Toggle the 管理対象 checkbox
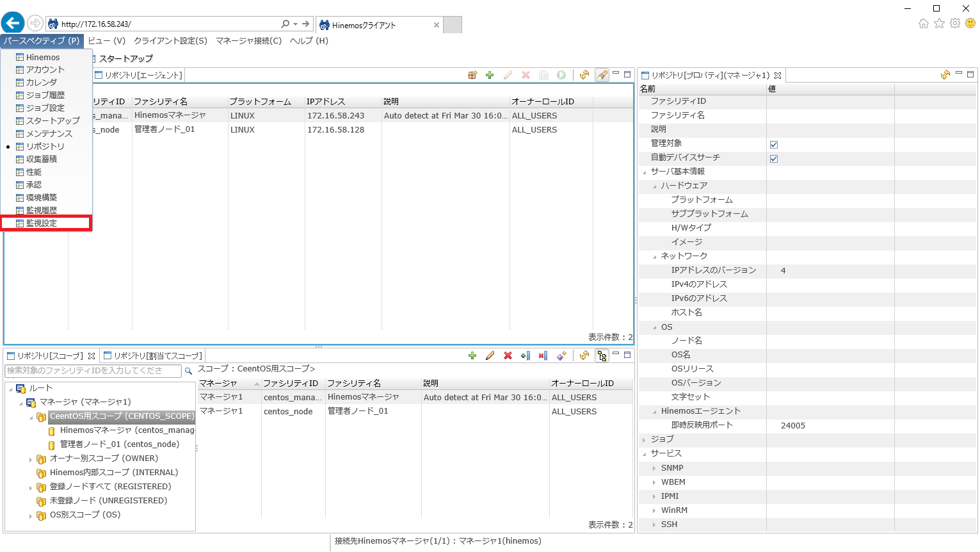The width and height of the screenshot is (980, 552). point(773,144)
